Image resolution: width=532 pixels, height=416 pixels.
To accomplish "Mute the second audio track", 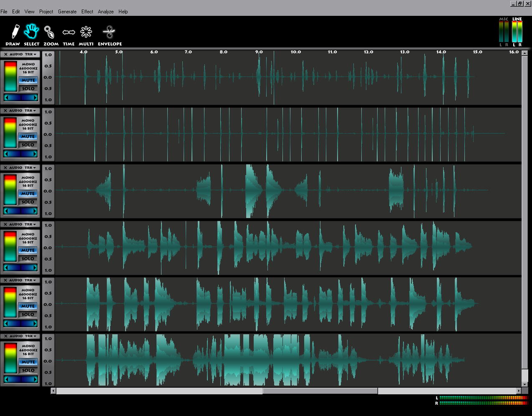I will pos(28,136).
